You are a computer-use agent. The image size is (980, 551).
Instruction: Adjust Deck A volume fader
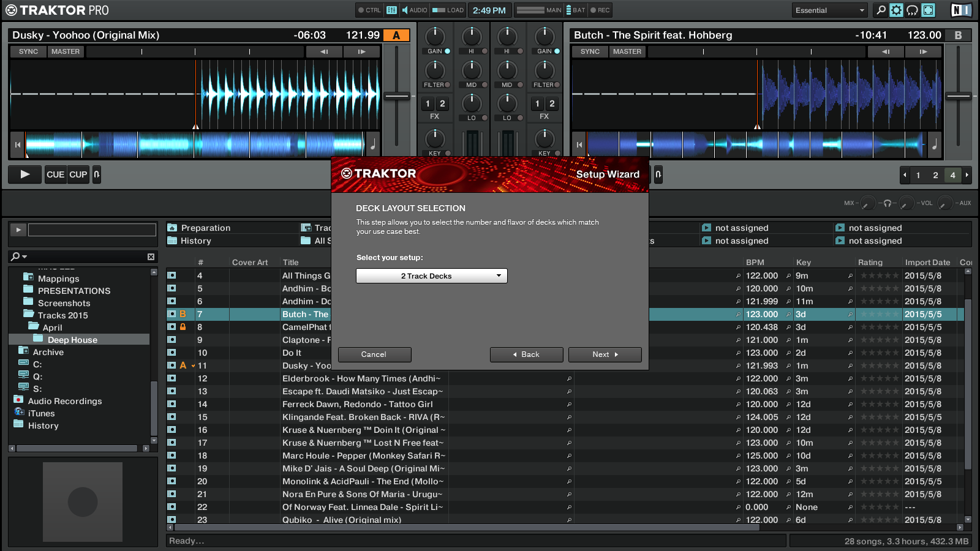click(397, 96)
